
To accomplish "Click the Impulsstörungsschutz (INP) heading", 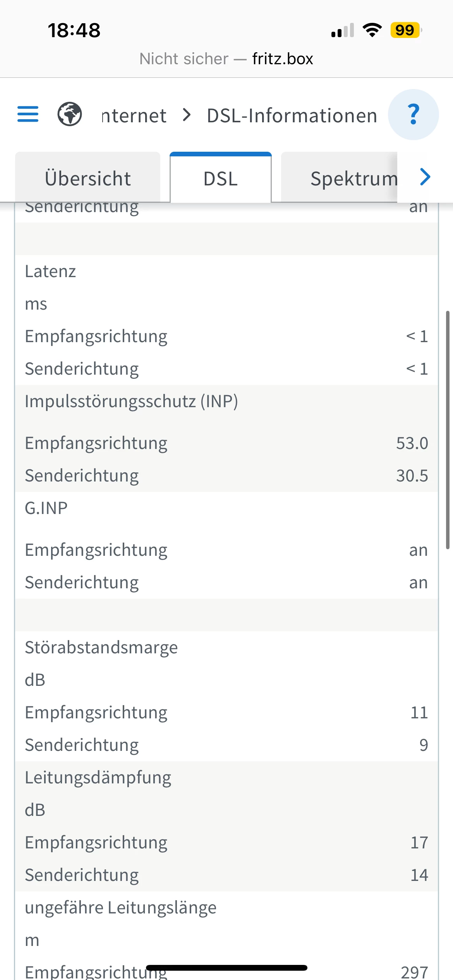I will pos(132,401).
